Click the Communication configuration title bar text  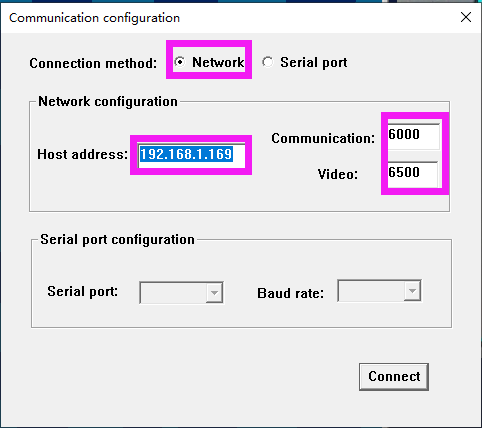(94, 18)
